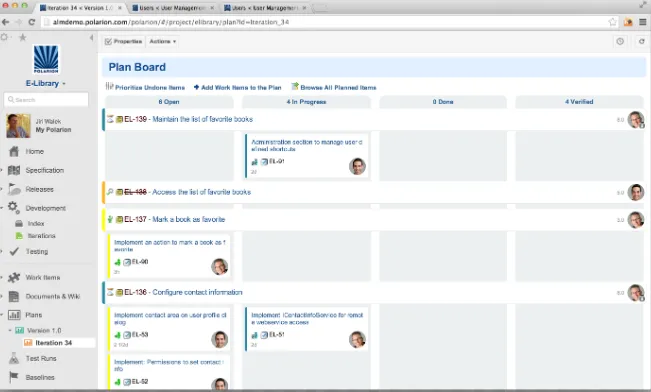651x392 pixels.
Task: Click the Polarion logo in the sidebar
Action: (46, 59)
